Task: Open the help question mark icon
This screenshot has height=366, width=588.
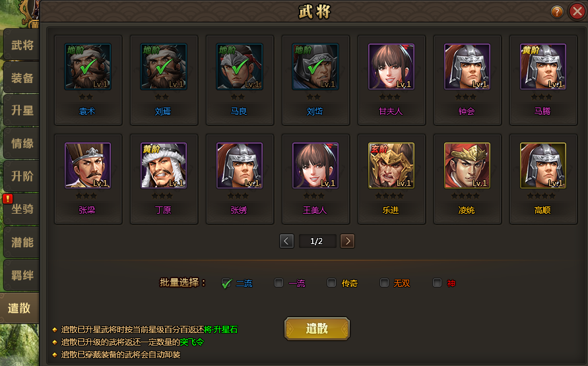Action: coord(557,12)
